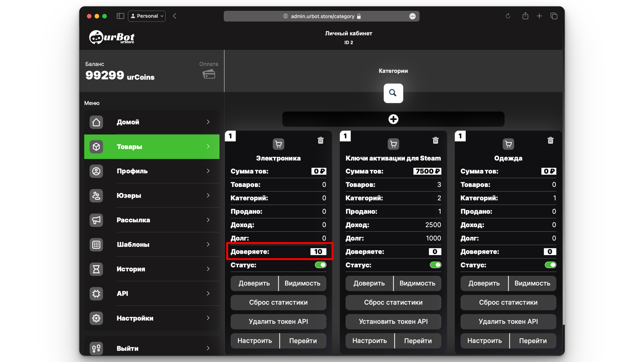Click the urBot logo
The width and height of the screenshot is (644, 362).
[x=112, y=38]
